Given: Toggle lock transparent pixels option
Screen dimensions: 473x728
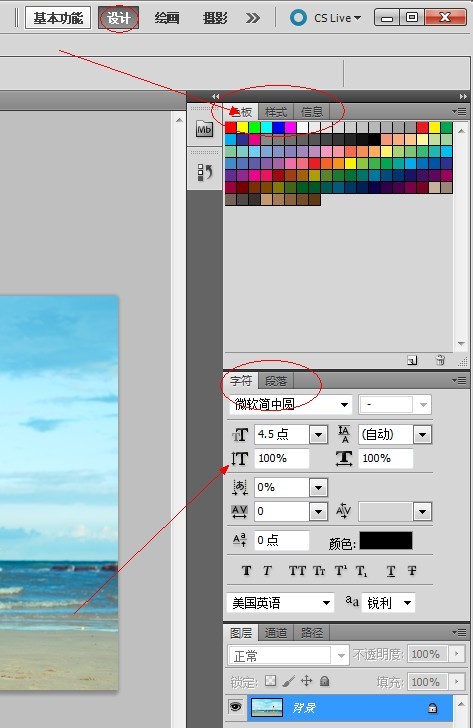Looking at the screenshot, I should (x=270, y=681).
